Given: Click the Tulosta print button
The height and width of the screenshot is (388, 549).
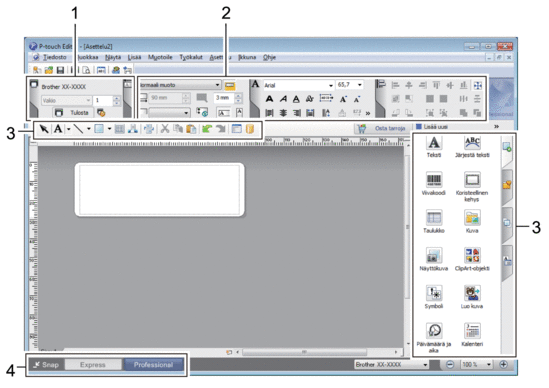Looking at the screenshot, I should click(73, 113).
